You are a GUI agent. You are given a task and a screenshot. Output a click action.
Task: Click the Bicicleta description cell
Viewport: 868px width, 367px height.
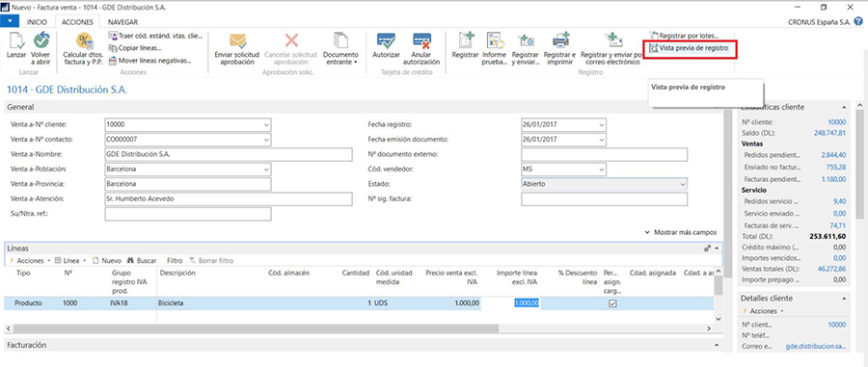click(x=211, y=303)
